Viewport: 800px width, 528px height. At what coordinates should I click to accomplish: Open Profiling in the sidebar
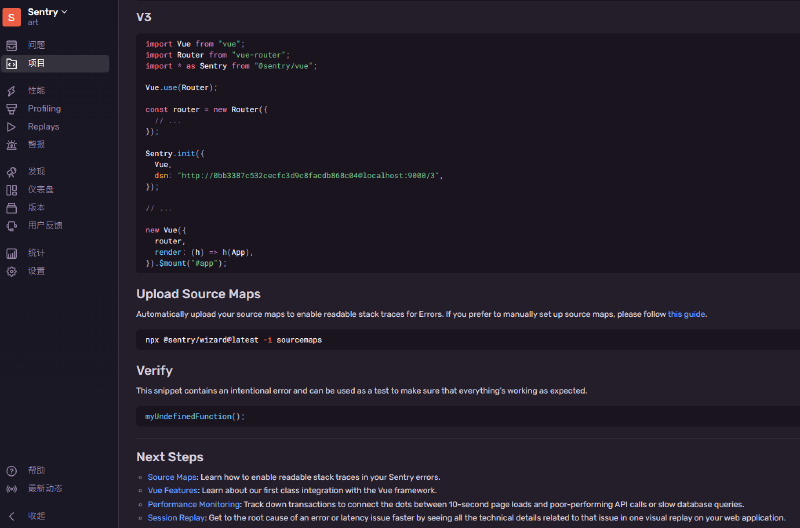tap(44, 108)
